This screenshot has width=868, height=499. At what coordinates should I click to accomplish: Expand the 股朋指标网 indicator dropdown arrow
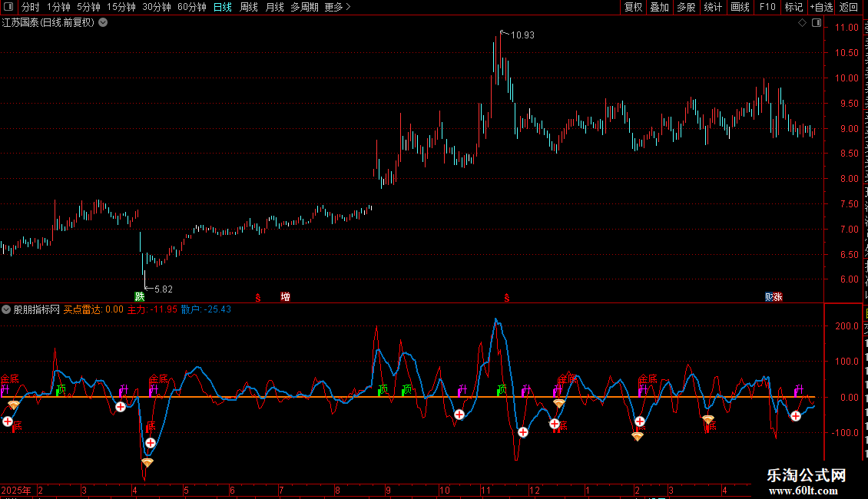point(6,310)
